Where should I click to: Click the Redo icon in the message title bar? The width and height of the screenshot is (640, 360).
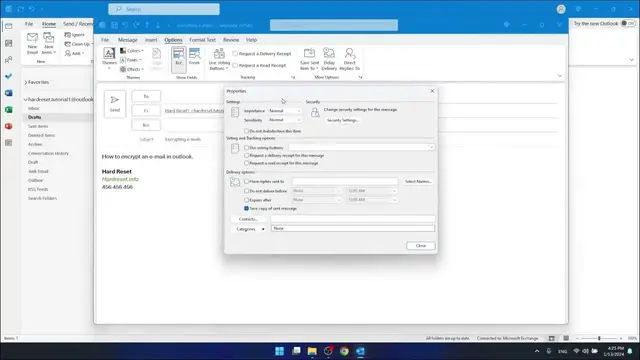click(136, 25)
